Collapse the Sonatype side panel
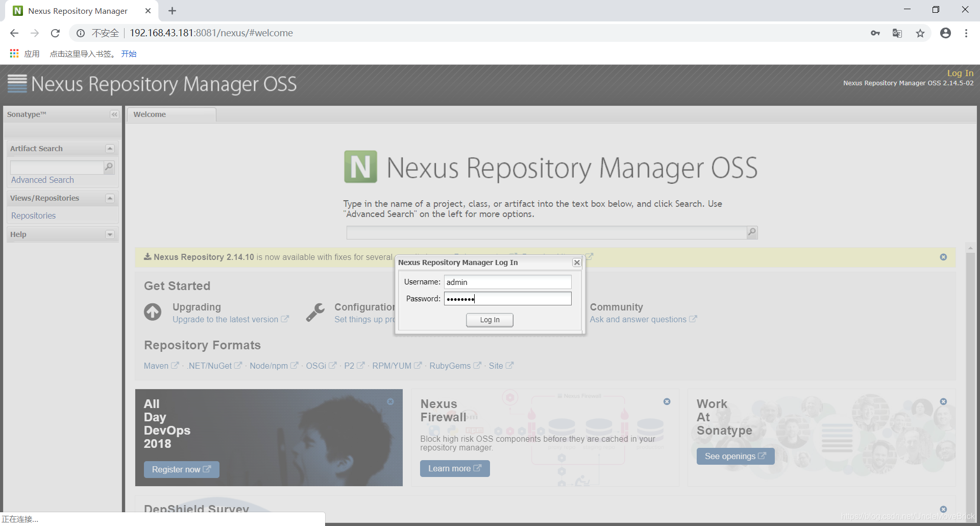This screenshot has height=526, width=980. (114, 114)
